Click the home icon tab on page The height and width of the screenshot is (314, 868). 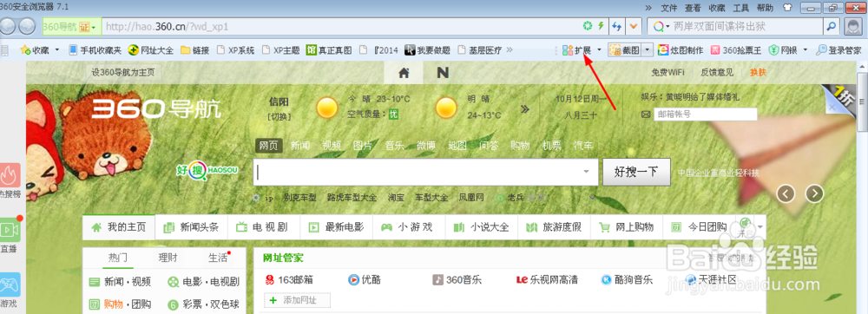click(404, 72)
